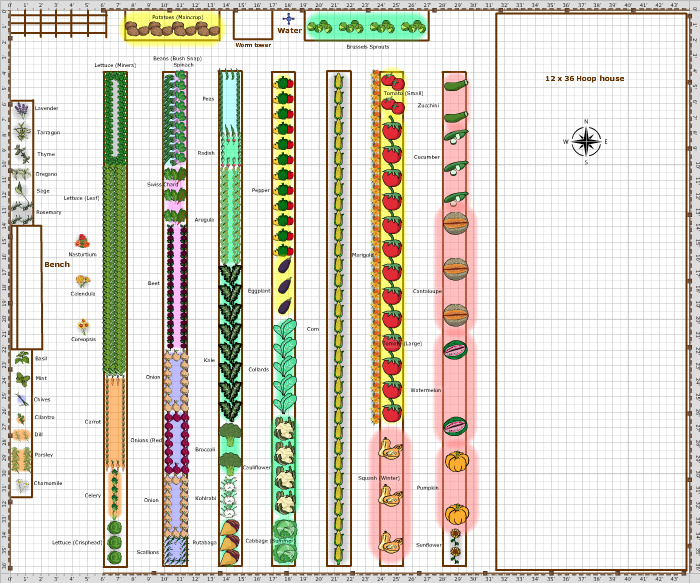Click the Parsley plant icon
The image size is (700, 583).
(x=21, y=459)
